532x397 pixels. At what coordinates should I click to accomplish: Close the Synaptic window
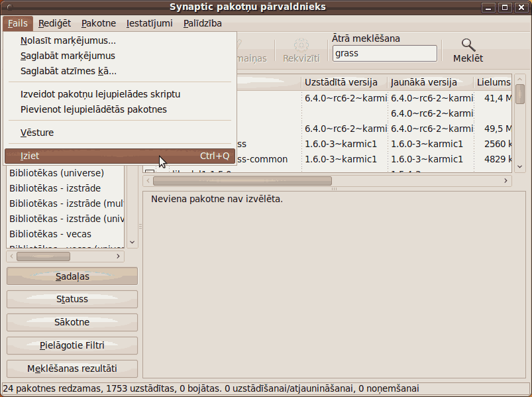[521, 7]
